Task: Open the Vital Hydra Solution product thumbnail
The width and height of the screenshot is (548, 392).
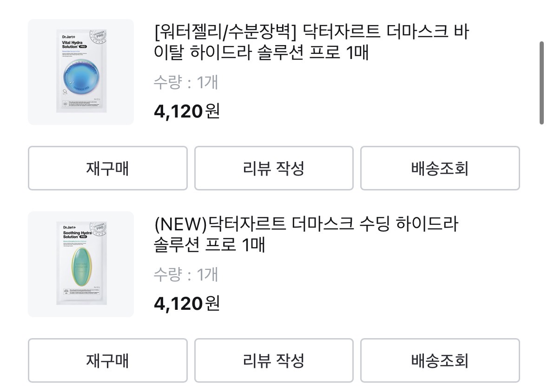Action: click(81, 72)
